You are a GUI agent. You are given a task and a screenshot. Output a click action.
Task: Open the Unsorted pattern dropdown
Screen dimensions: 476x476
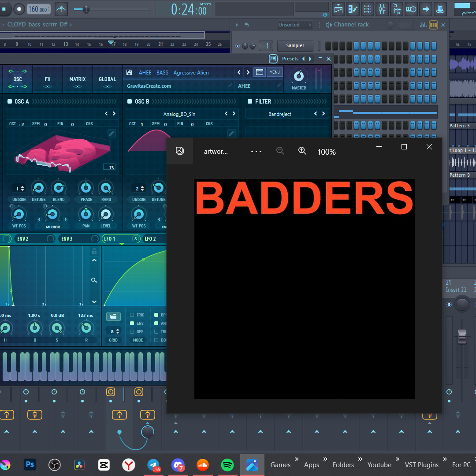(294, 25)
